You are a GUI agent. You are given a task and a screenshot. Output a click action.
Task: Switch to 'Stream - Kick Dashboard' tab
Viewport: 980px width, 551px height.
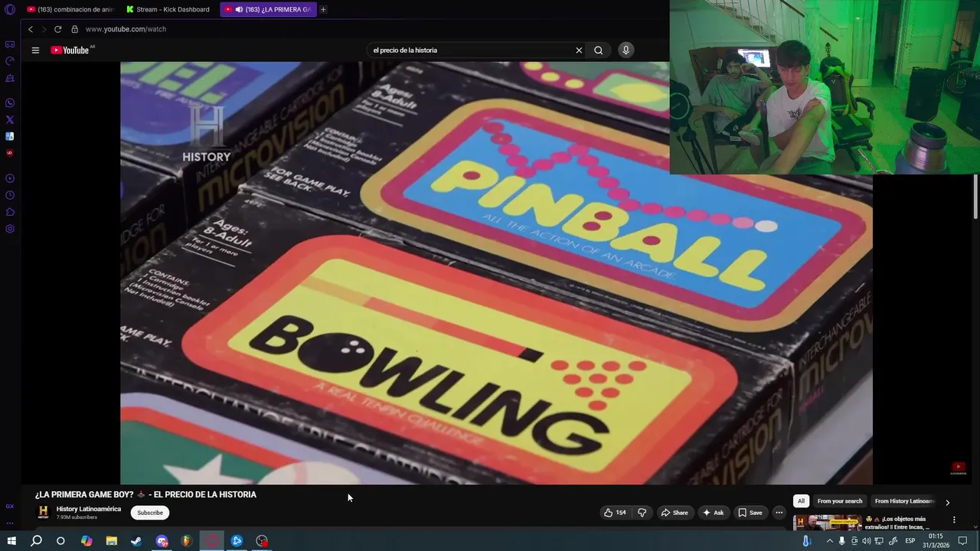click(168, 9)
